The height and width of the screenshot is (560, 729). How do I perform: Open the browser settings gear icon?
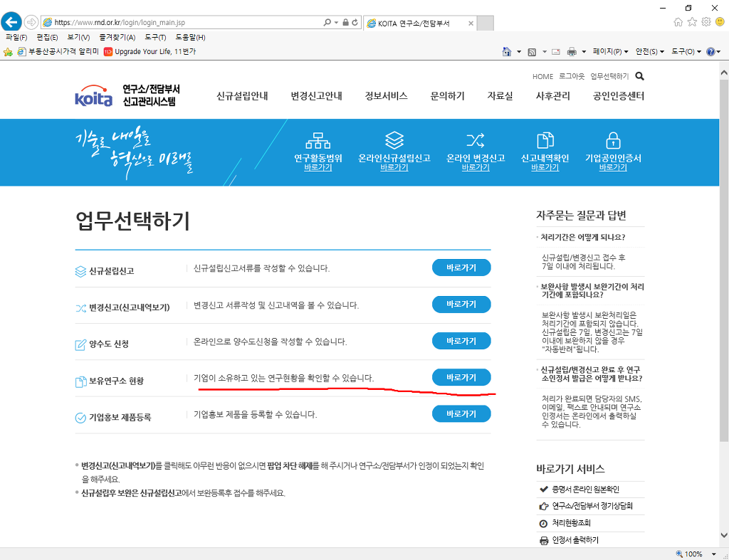click(706, 22)
